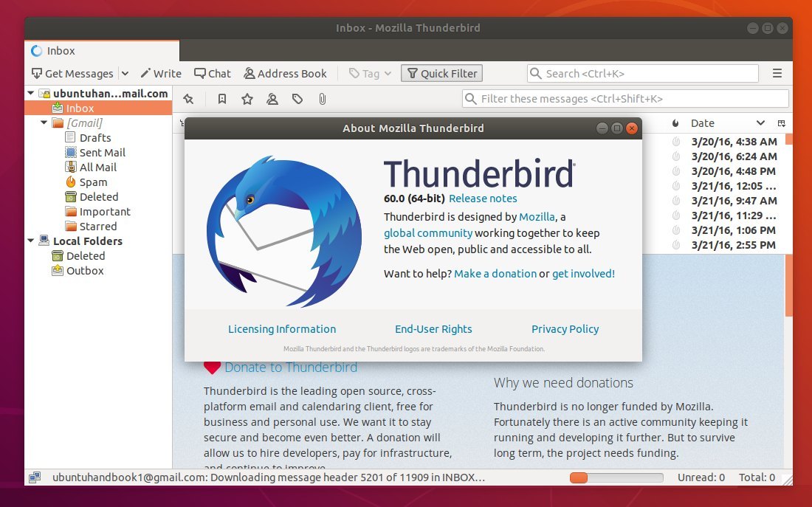Click the get involved! link
The width and height of the screenshot is (812, 507).
583,274
